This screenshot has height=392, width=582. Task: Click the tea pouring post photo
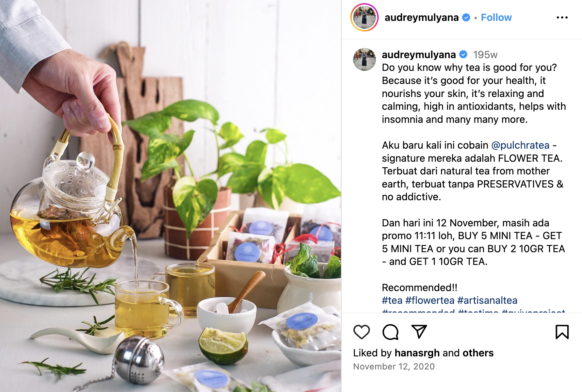(x=170, y=196)
